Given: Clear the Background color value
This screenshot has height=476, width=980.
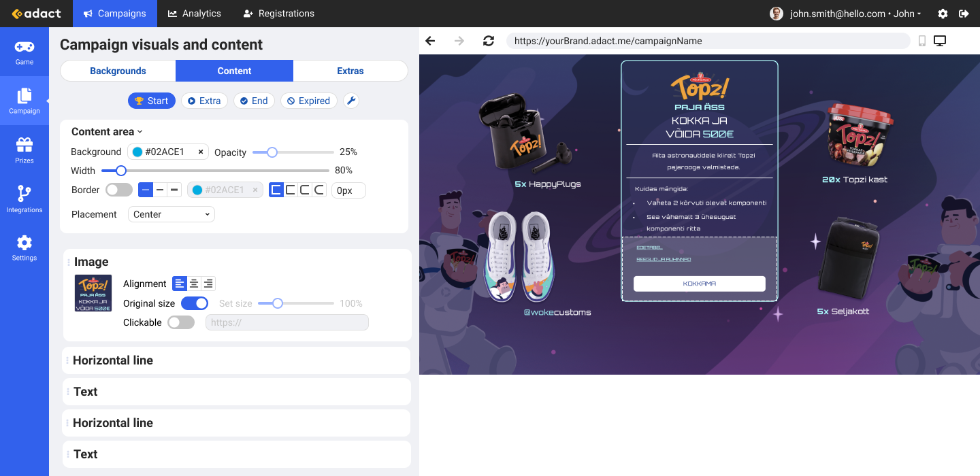Looking at the screenshot, I should click(x=201, y=152).
